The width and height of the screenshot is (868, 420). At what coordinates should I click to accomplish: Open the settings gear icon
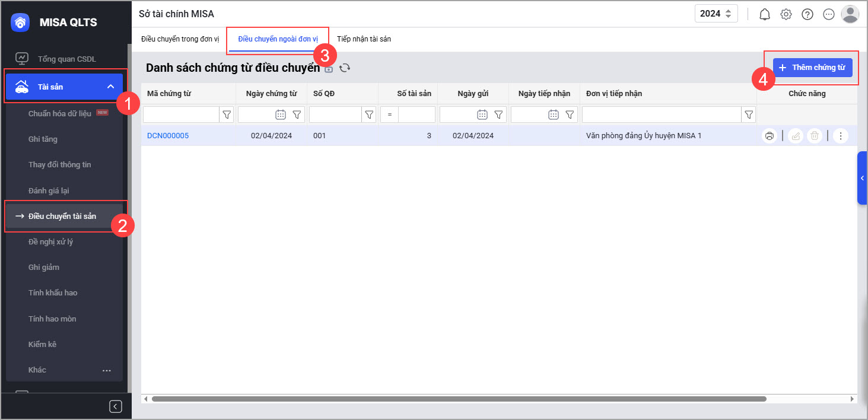pos(786,14)
